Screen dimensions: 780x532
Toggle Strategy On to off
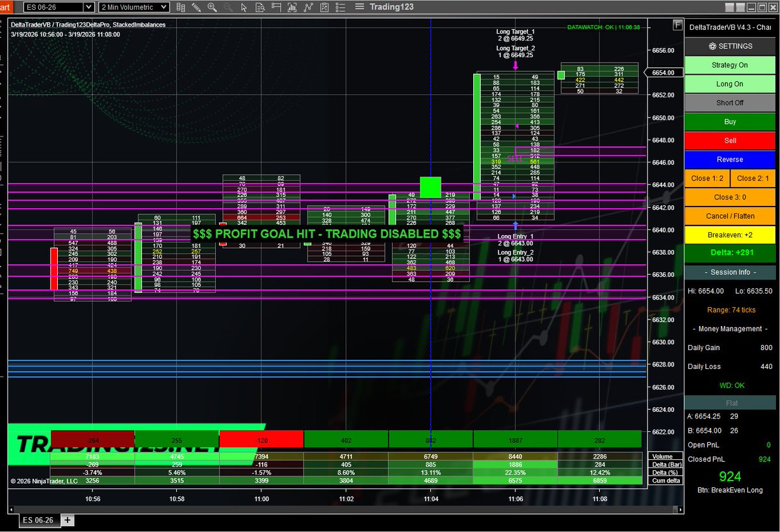[x=730, y=65]
